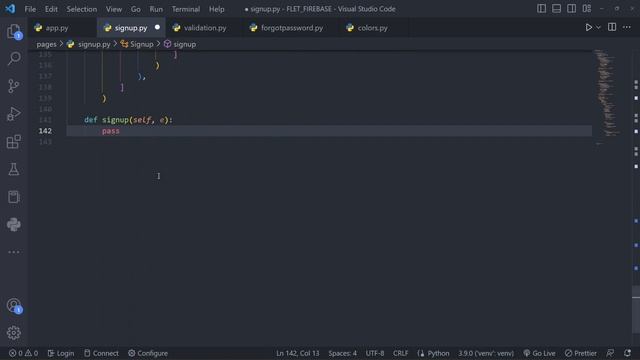Screen dimensions: 640x360
Task: Go to line via Ln 142, Col 13
Action: (298, 353)
